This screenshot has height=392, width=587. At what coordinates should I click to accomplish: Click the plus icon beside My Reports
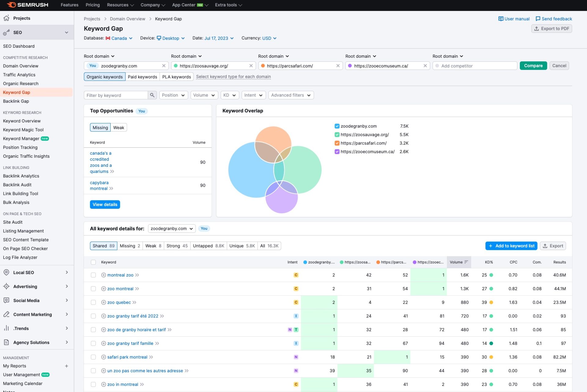pyautogui.click(x=66, y=366)
